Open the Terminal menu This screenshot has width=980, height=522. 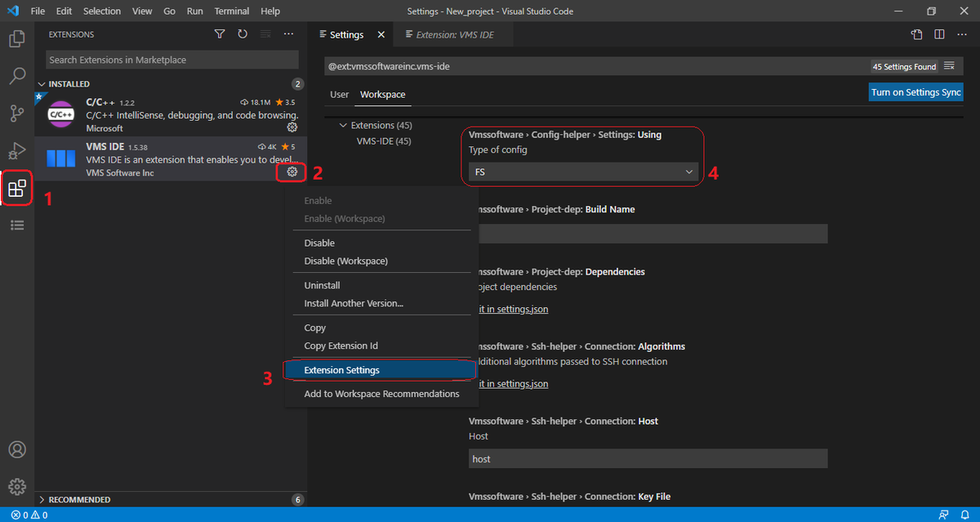click(x=231, y=11)
